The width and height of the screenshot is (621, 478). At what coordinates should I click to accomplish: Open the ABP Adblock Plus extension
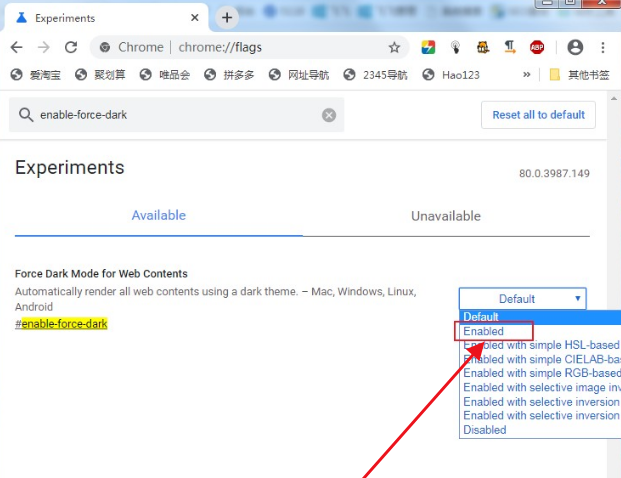[537, 48]
